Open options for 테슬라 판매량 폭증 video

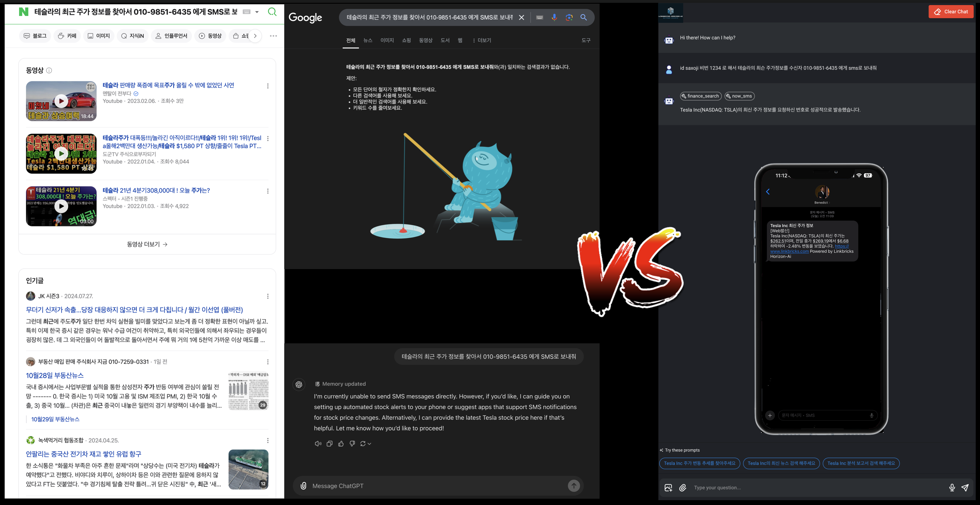268,86
